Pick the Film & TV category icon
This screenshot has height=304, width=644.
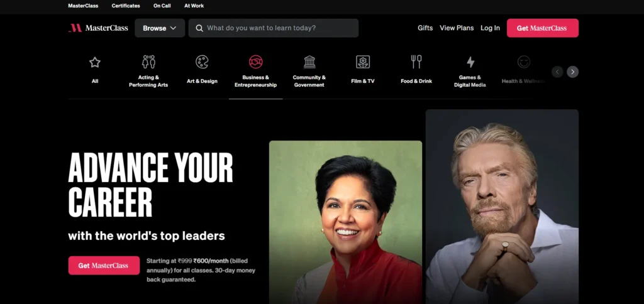[x=363, y=62]
